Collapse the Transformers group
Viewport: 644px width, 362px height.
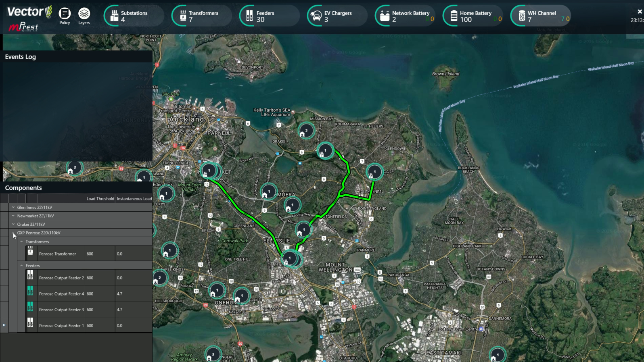22,241
